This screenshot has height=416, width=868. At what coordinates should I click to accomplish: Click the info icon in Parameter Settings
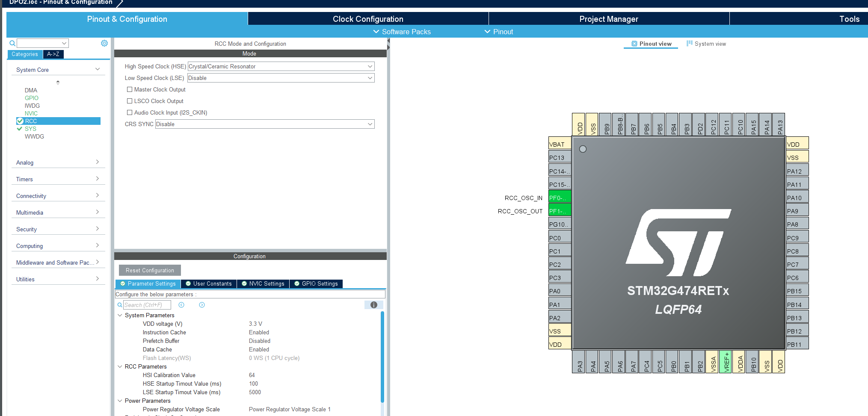click(373, 305)
